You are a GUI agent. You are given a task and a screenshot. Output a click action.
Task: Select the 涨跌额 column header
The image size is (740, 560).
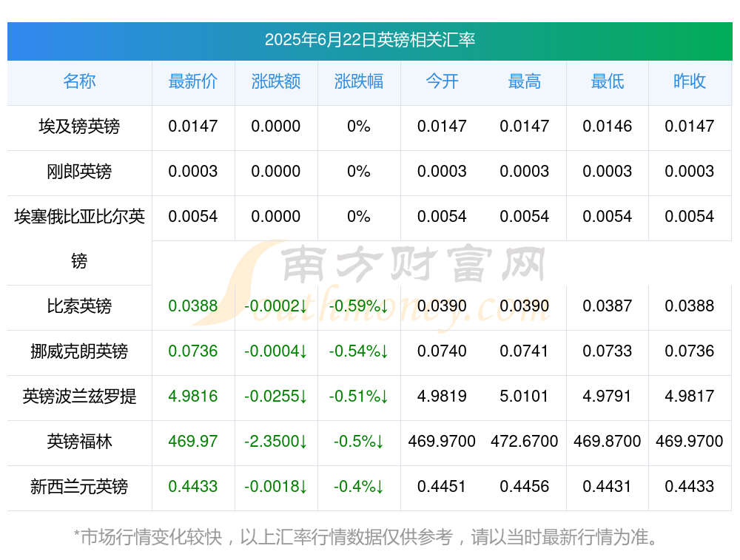click(x=275, y=81)
